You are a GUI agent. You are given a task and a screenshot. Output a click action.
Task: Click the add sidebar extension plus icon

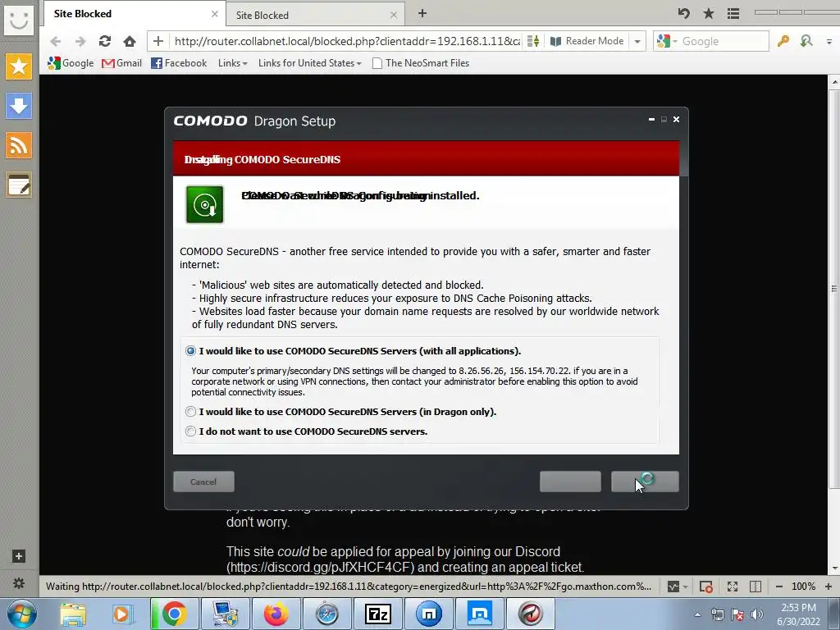coord(19,556)
